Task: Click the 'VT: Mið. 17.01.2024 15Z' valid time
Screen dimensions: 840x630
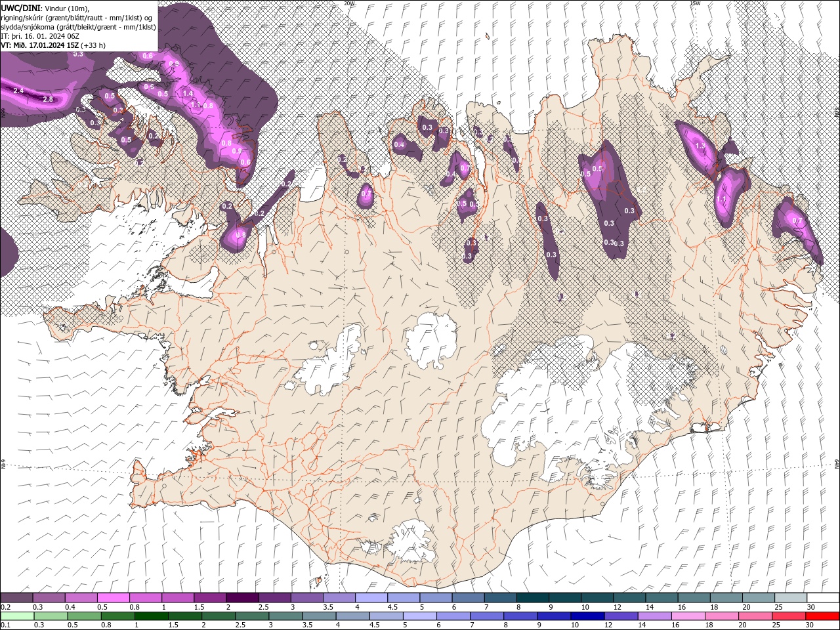Action: (x=40, y=45)
